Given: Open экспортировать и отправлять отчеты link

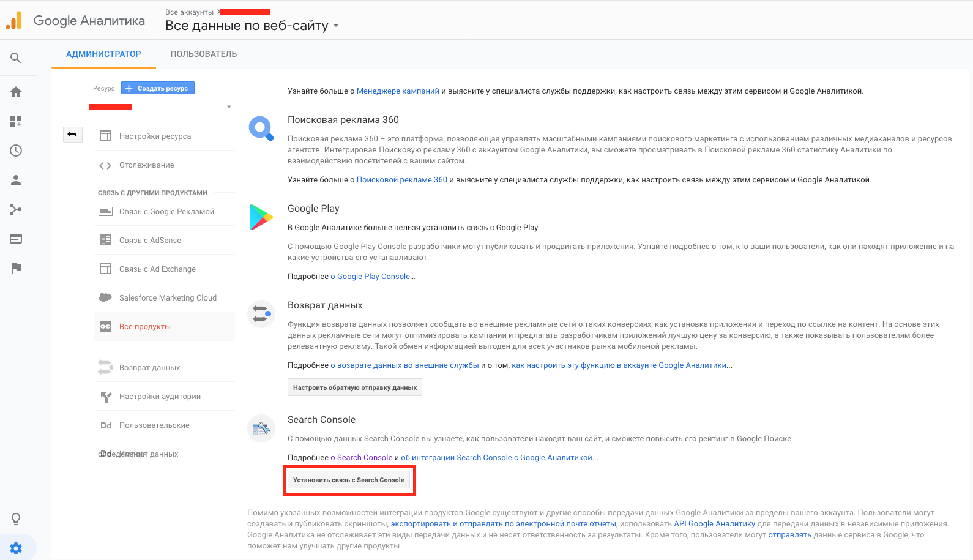Looking at the screenshot, I should pyautogui.click(x=504, y=524).
